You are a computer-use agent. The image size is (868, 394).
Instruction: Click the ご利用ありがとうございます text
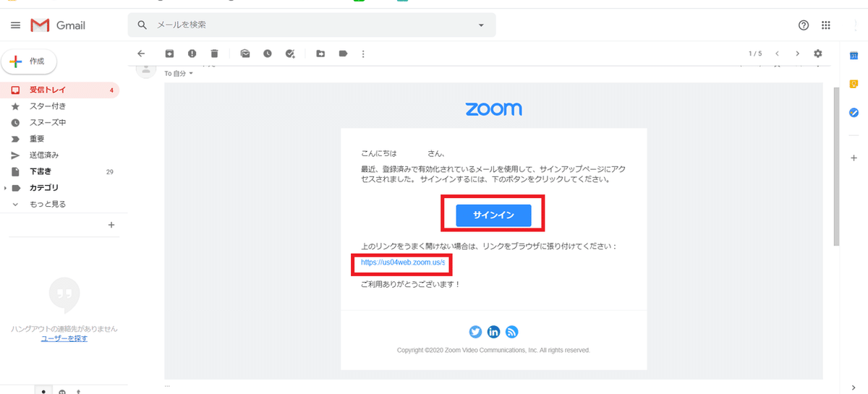(410, 284)
